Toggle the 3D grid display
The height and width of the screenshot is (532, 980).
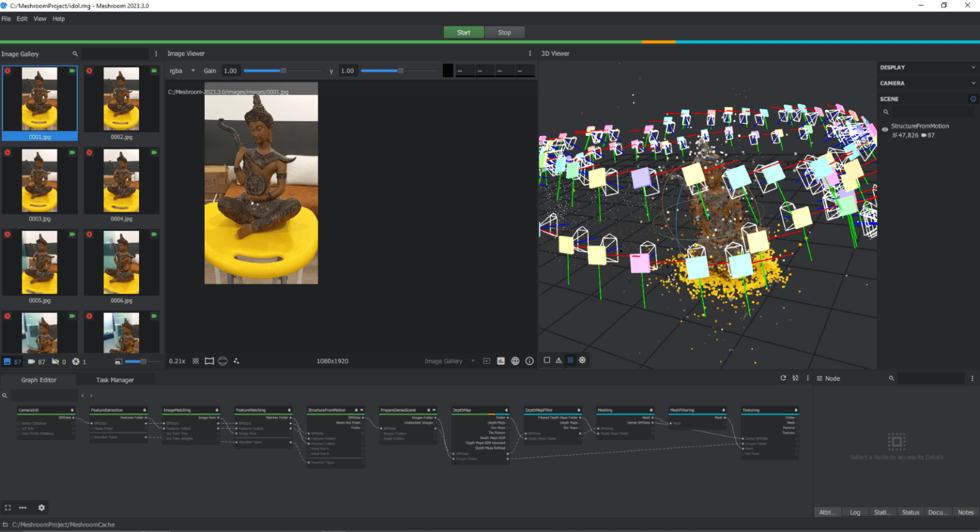[x=570, y=360]
